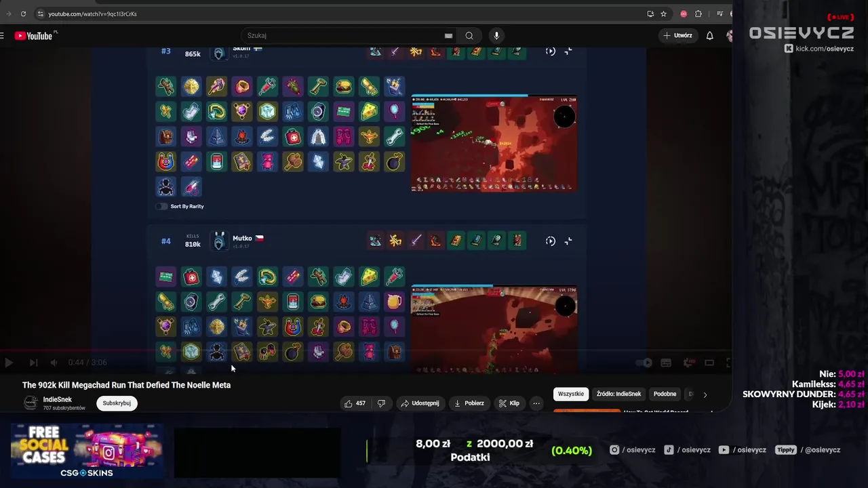Select the green syringe icon in Skolm's top row
This screenshot has width=868, height=488.
click(267, 86)
